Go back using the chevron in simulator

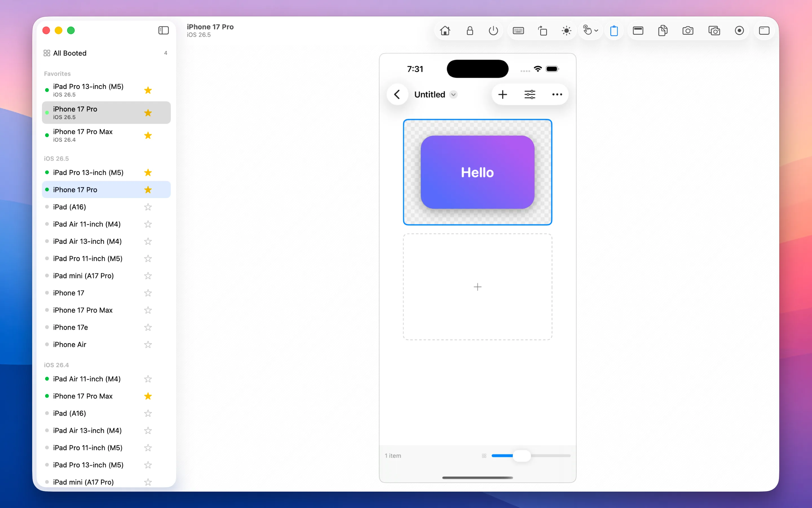coord(397,95)
